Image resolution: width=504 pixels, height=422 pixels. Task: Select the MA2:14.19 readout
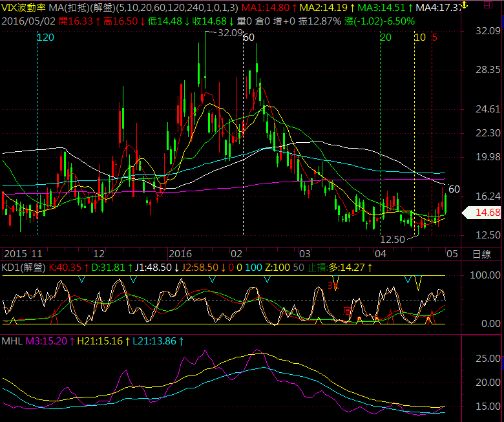pyautogui.click(x=323, y=7)
